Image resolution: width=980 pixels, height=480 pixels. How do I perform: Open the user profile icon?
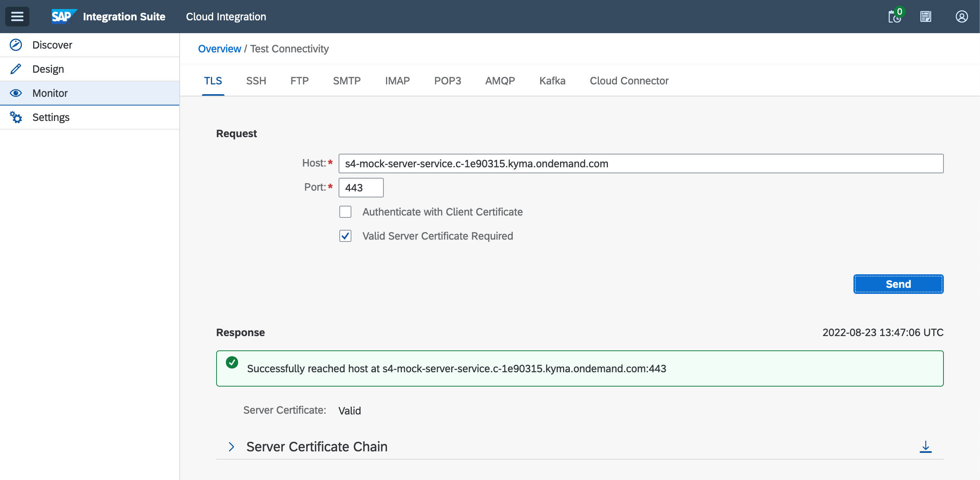click(962, 17)
